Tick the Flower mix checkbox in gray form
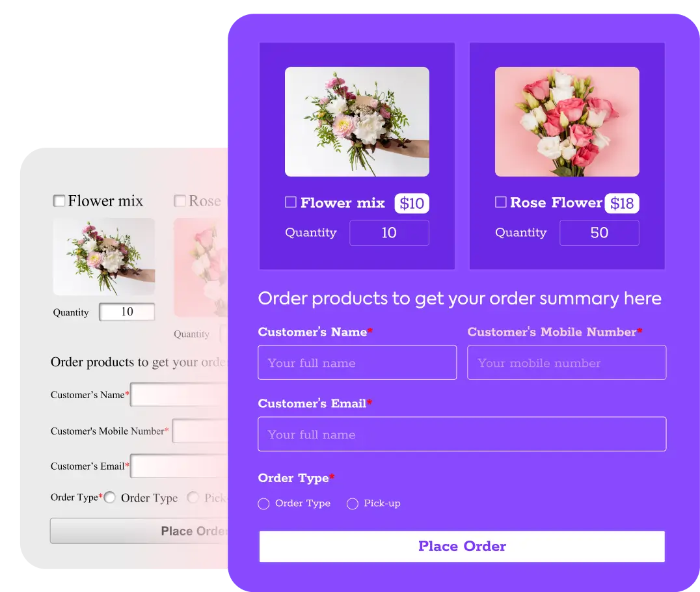 click(x=59, y=201)
